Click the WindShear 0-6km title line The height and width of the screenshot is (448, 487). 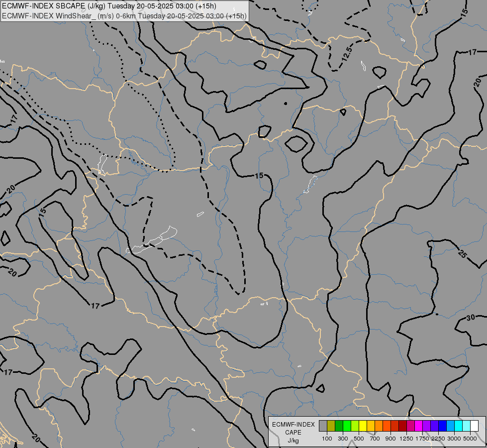click(124, 16)
